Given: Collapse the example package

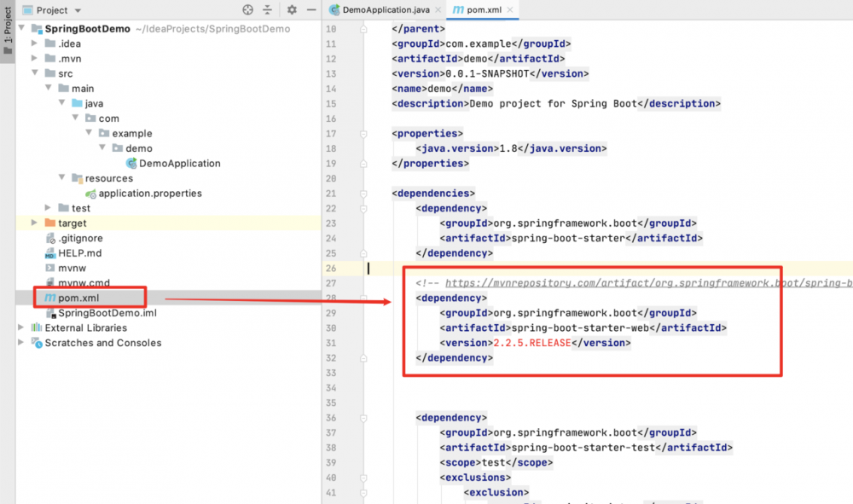Looking at the screenshot, I should coord(89,133).
